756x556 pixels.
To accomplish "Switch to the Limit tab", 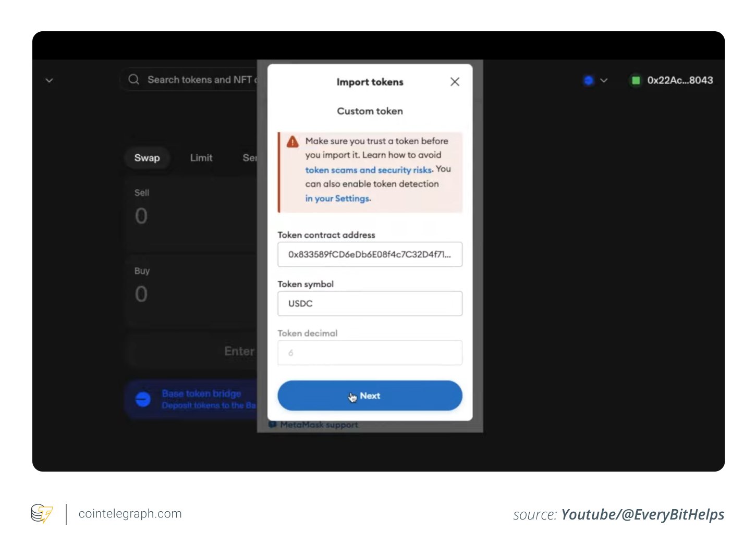I will click(x=201, y=158).
